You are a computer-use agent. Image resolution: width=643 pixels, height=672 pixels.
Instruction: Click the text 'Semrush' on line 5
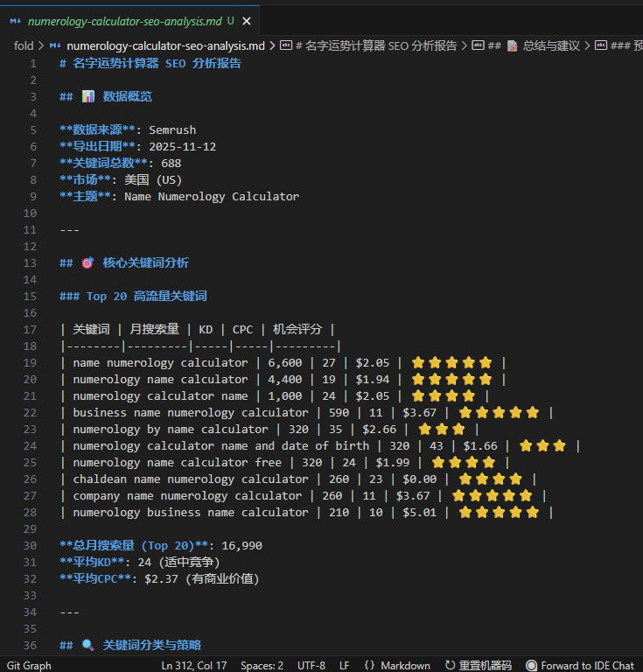click(x=172, y=129)
